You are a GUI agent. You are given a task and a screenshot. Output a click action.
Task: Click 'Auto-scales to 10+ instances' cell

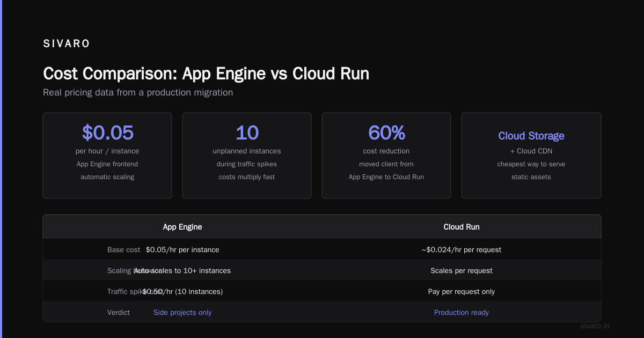[182, 270]
